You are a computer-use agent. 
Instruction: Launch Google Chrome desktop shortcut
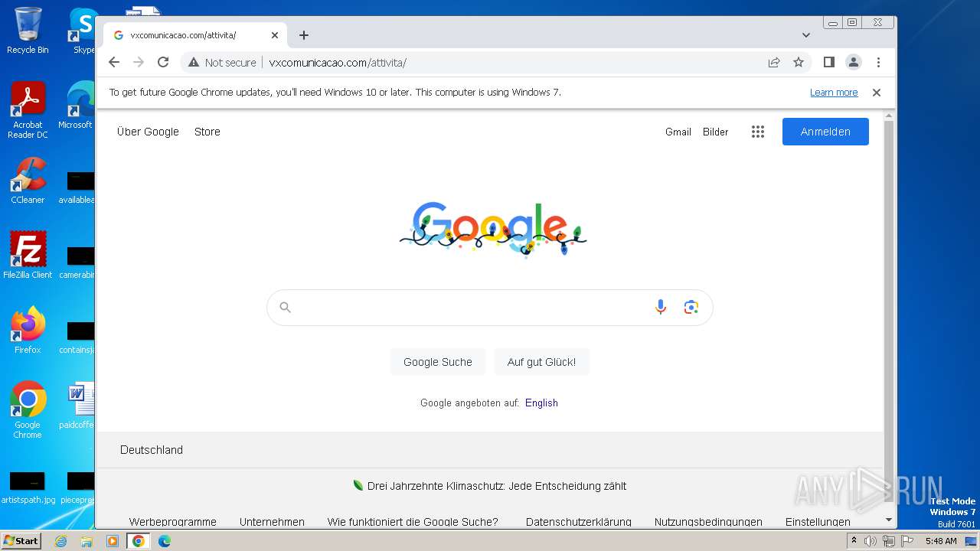pos(28,410)
